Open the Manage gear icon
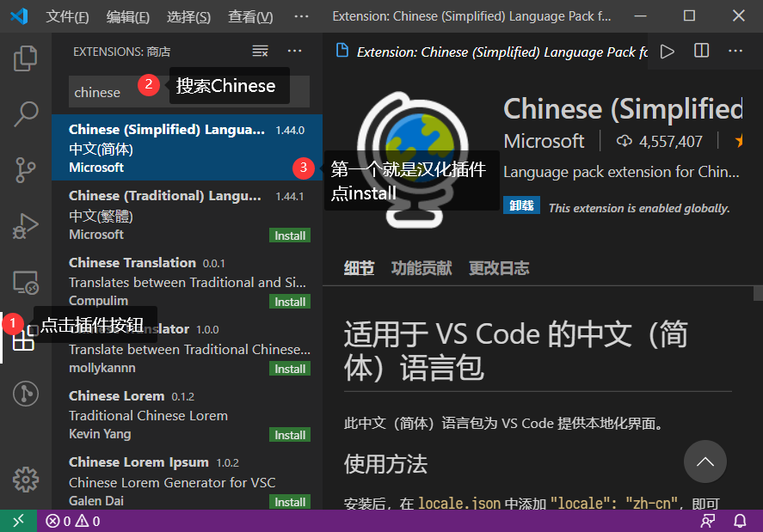This screenshot has height=532, width=763. point(25,480)
